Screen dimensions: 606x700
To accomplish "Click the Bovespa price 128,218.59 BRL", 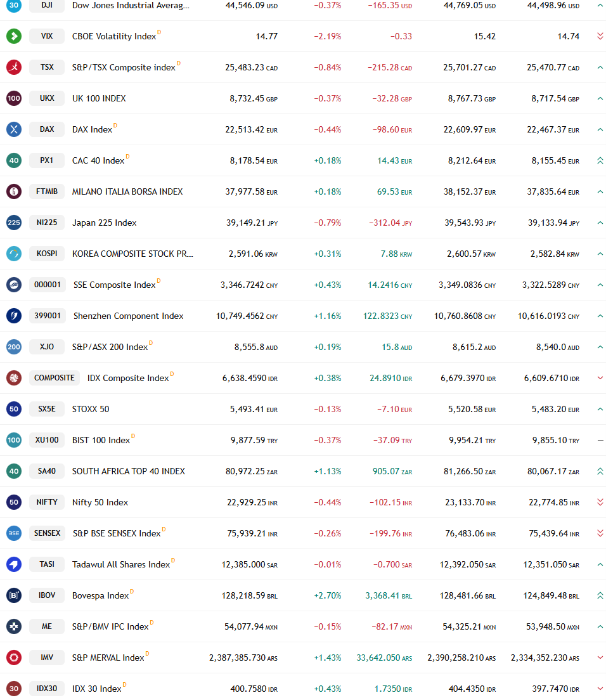I will pyautogui.click(x=250, y=595).
